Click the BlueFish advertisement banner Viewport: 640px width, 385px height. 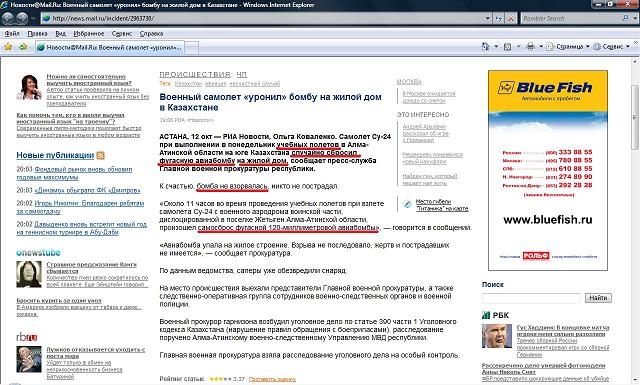548,170
